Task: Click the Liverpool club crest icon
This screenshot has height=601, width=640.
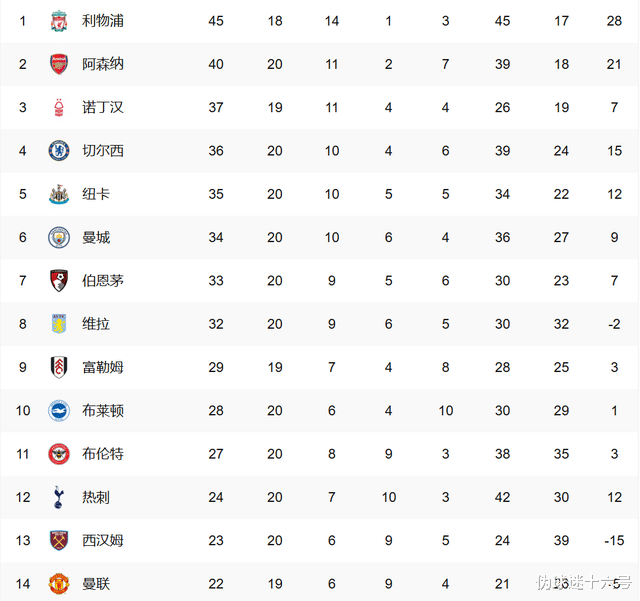Action: tap(59, 21)
